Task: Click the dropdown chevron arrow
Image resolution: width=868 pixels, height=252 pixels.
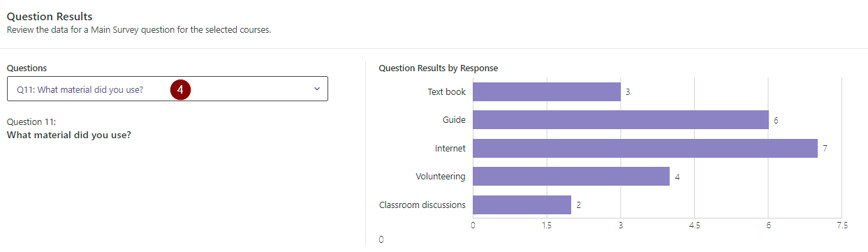Action: pos(316,89)
